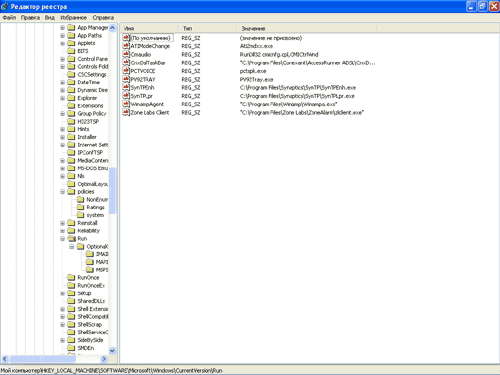Screen dimensions: 500x375
Task: Expand the Control Panel key
Action: click(x=62, y=59)
